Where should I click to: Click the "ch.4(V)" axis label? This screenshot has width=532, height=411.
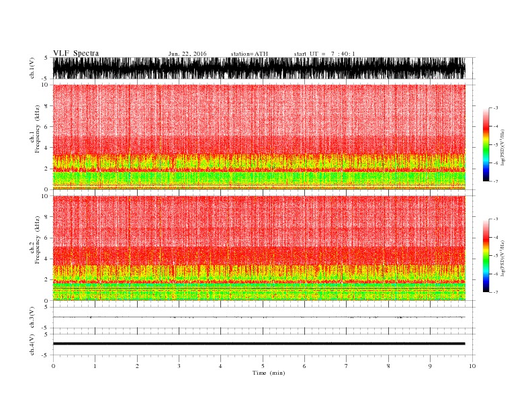pyautogui.click(x=32, y=345)
